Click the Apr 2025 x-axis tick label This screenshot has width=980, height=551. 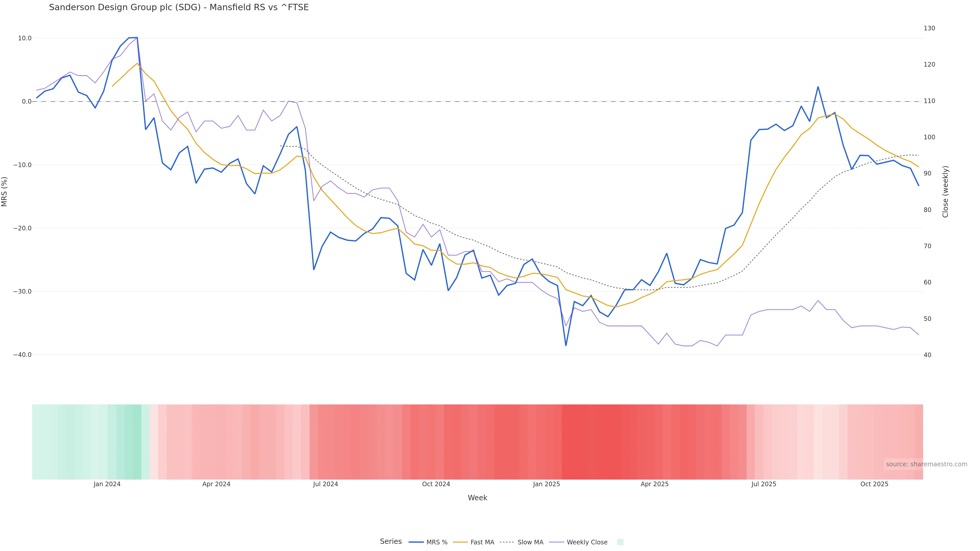tap(654, 484)
